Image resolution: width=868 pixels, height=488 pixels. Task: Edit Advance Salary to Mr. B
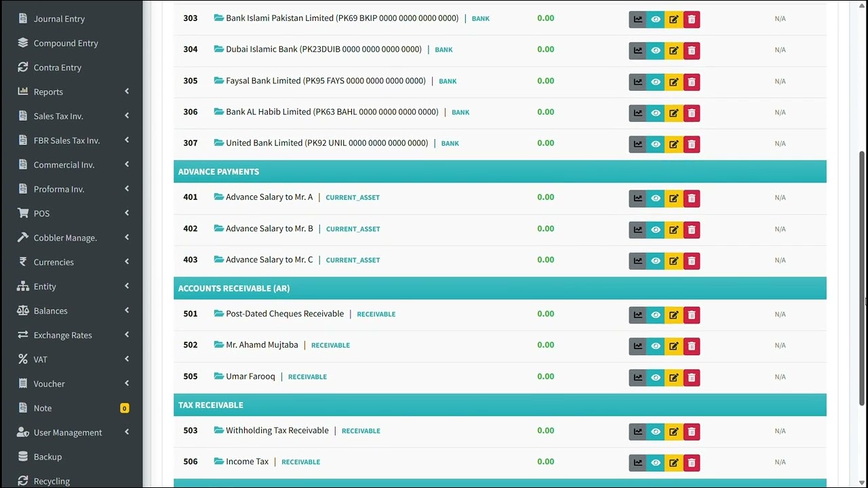pyautogui.click(x=673, y=230)
